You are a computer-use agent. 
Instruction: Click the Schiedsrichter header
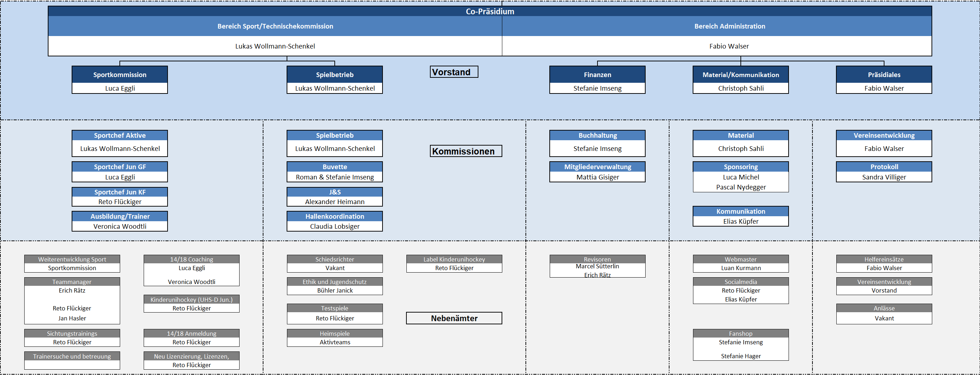click(x=334, y=259)
